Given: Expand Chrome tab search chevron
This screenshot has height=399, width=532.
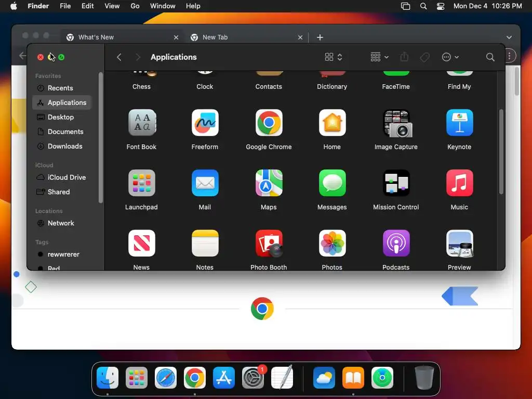Looking at the screenshot, I should point(509,37).
